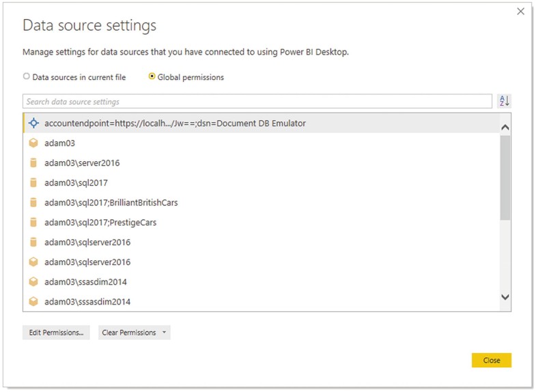Click the Edit Permissions button
This screenshot has width=536, height=392.
[56, 332]
